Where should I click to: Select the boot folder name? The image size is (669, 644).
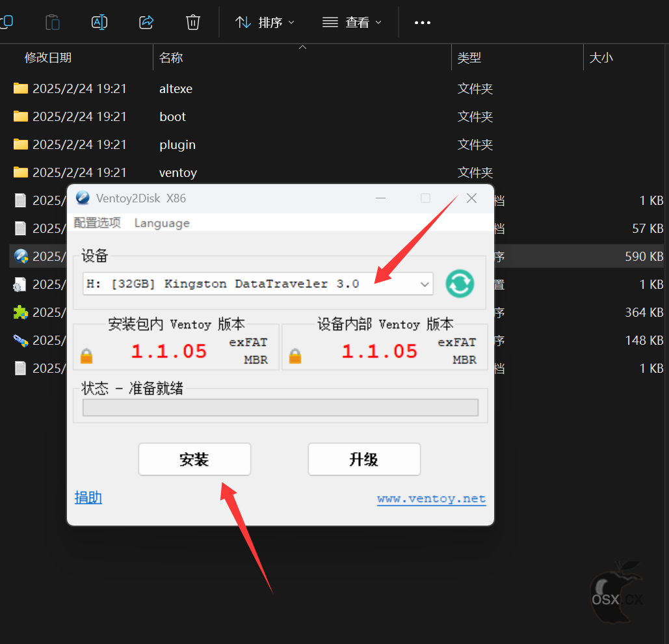coord(172,116)
